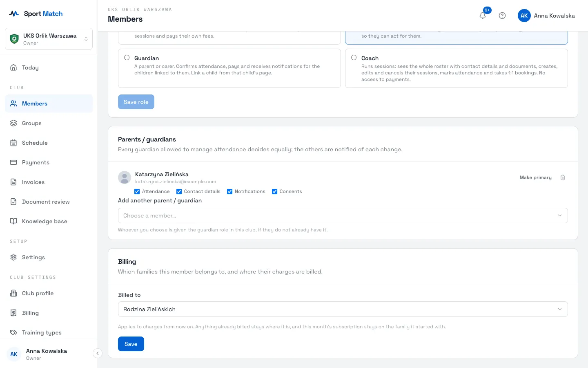Click the Anna Kowalska name in header
Image resolution: width=588 pixels, height=368 pixels.
click(554, 16)
